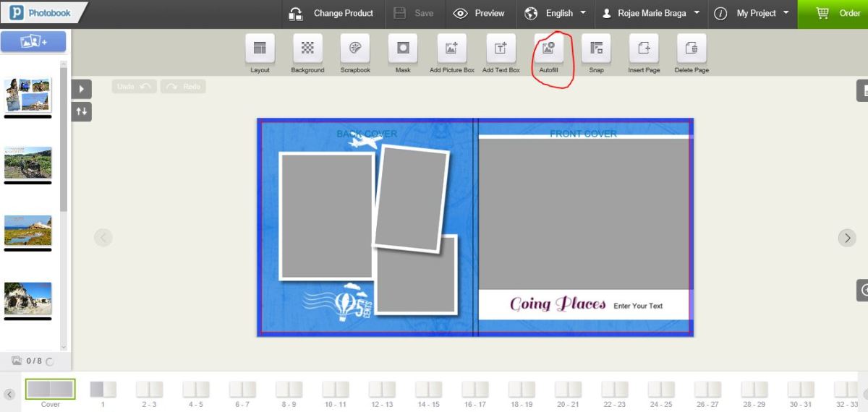This screenshot has width=868, height=412.
Task: Click the Add Picture Box icon
Action: tap(451, 48)
